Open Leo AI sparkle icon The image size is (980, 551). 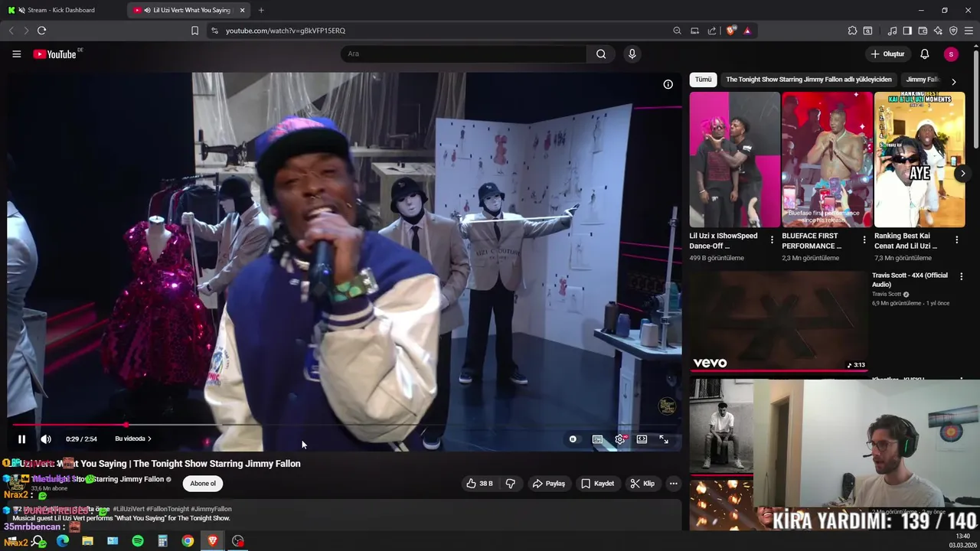pos(938,31)
